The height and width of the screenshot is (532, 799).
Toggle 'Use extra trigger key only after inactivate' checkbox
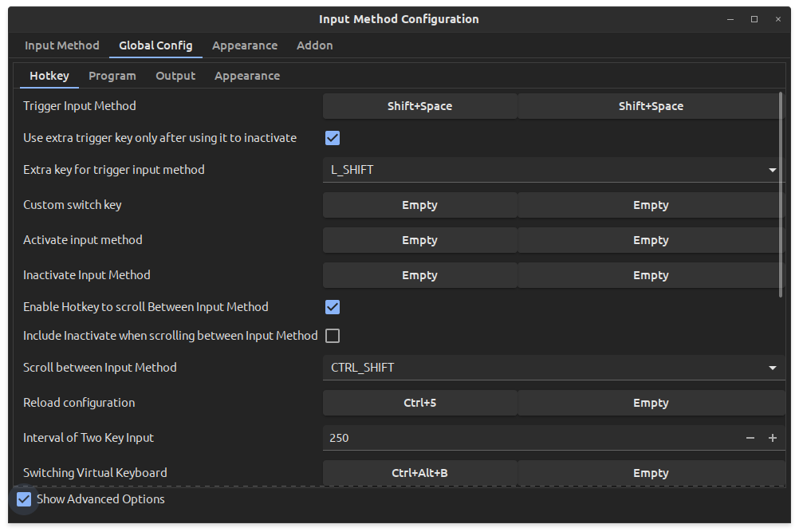(x=333, y=138)
